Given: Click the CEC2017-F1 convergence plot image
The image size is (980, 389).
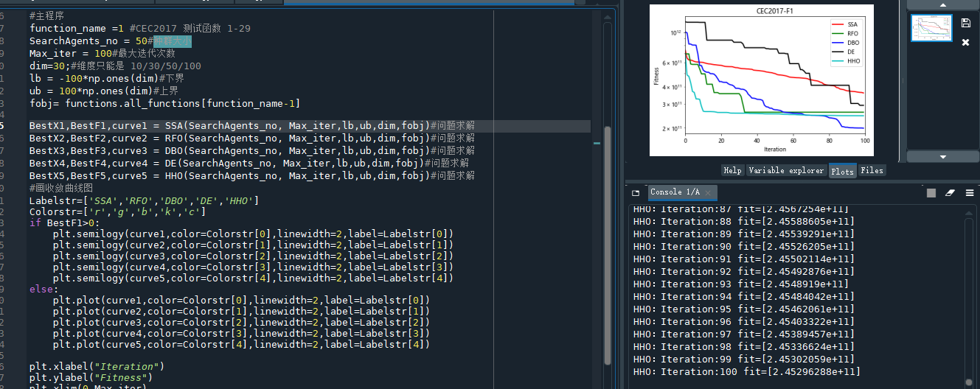Looking at the screenshot, I should (x=761, y=79).
